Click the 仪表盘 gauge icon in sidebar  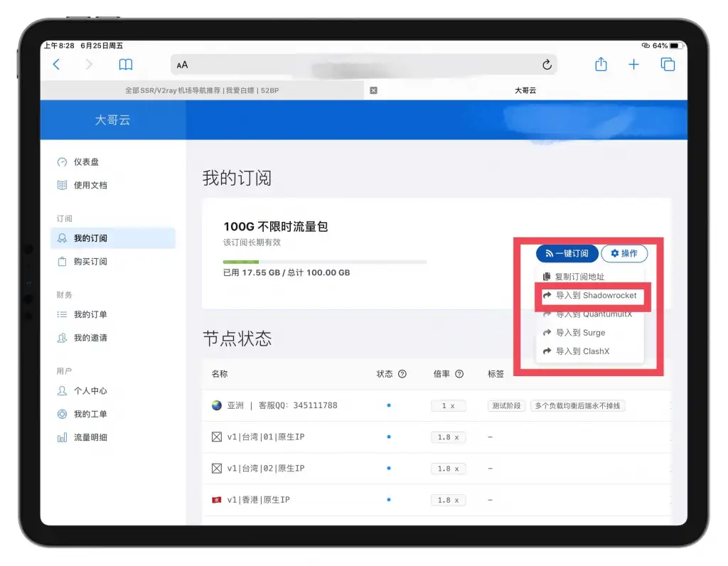pyautogui.click(x=62, y=162)
